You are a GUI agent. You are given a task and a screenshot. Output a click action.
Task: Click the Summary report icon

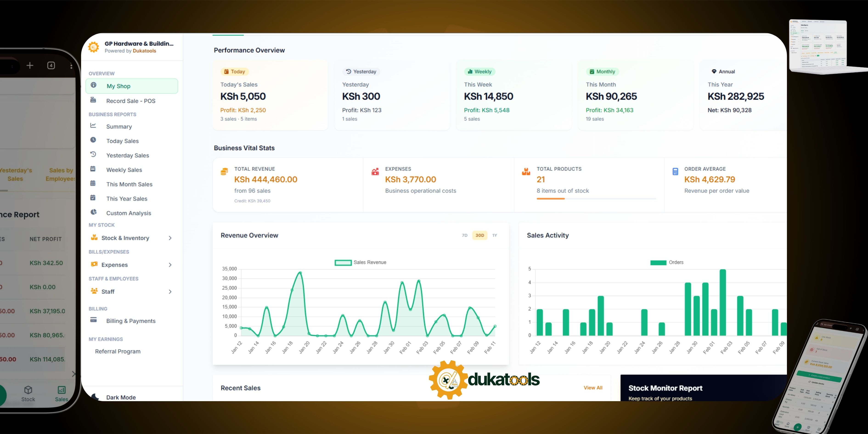(x=93, y=126)
